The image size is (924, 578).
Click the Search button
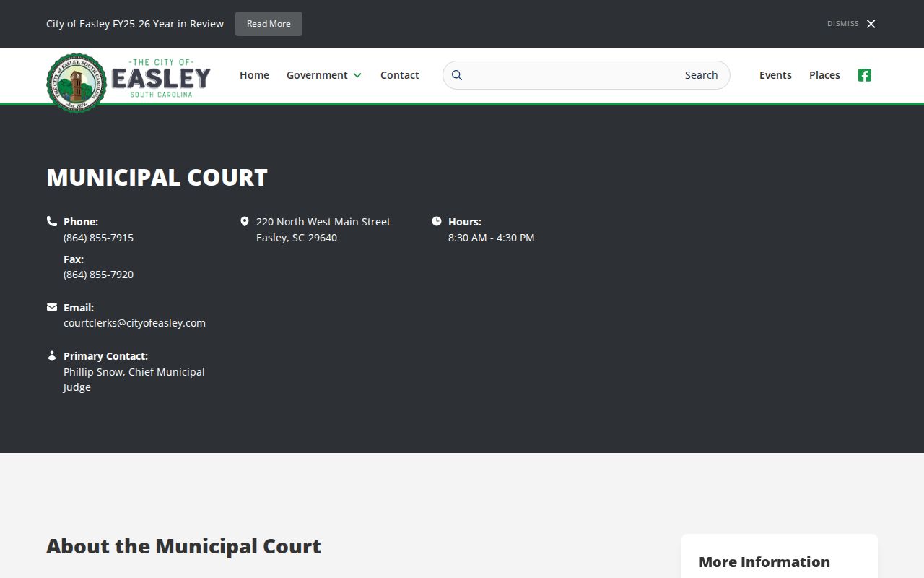pos(701,75)
